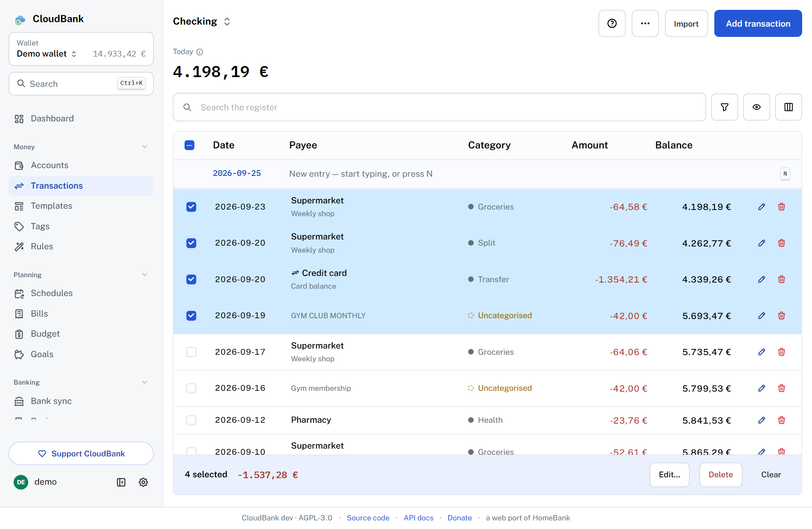Focus the Search the register field
The height and width of the screenshot is (529, 812).
tap(439, 107)
